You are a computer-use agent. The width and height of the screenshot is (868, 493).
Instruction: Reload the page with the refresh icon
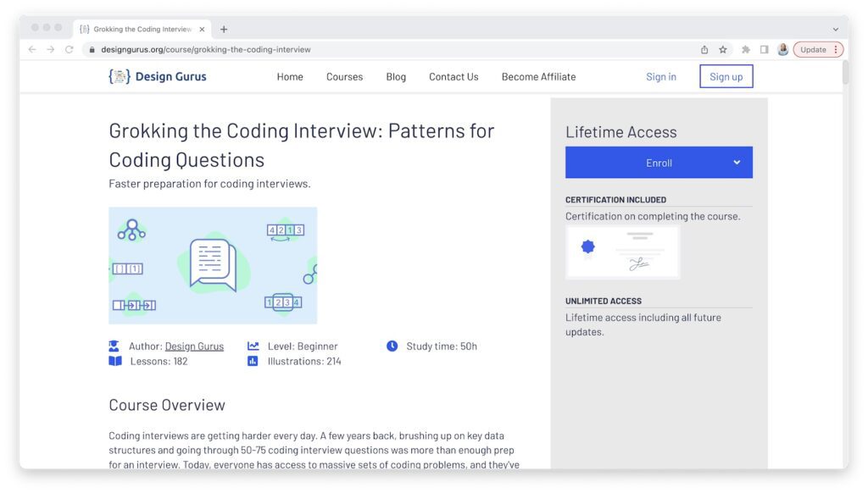70,49
